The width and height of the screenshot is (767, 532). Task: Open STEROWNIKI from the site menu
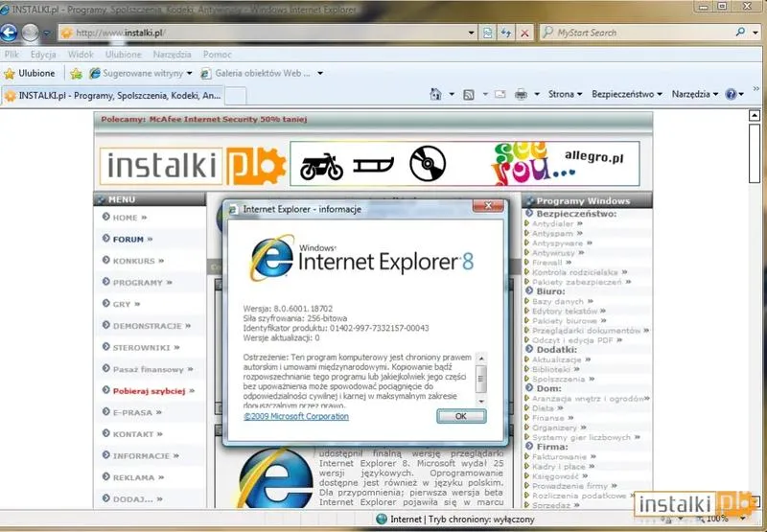(141, 347)
